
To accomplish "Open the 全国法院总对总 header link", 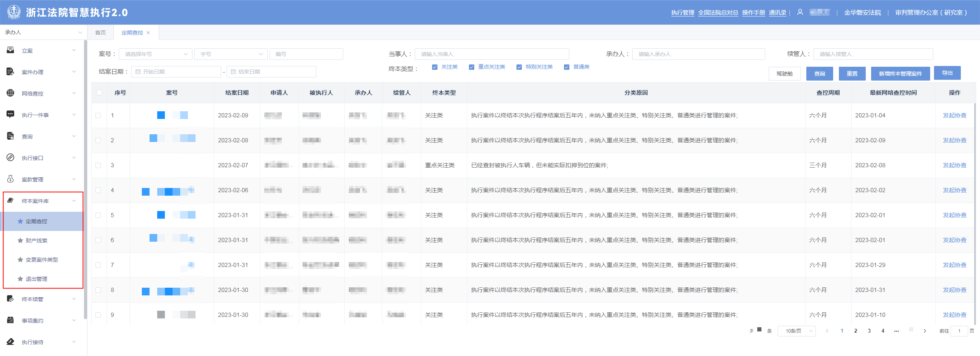I will [x=718, y=13].
